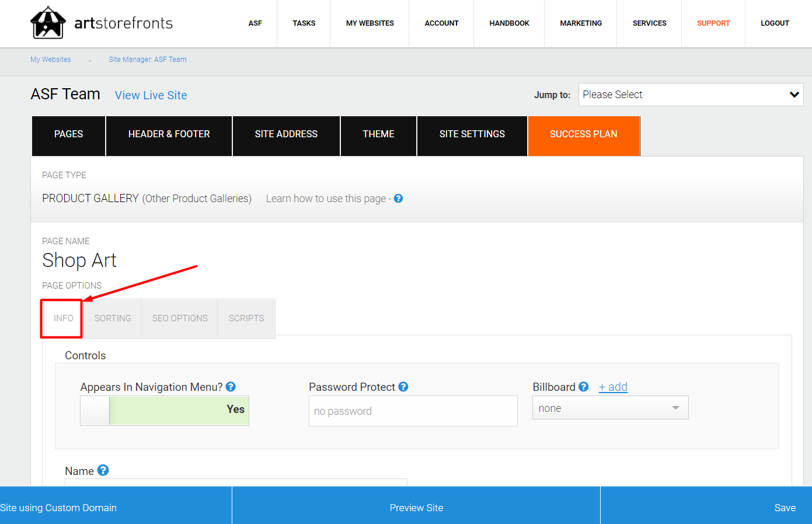The image size is (812, 524).
Task: Click the Billboard help icon
Action: tap(583, 386)
